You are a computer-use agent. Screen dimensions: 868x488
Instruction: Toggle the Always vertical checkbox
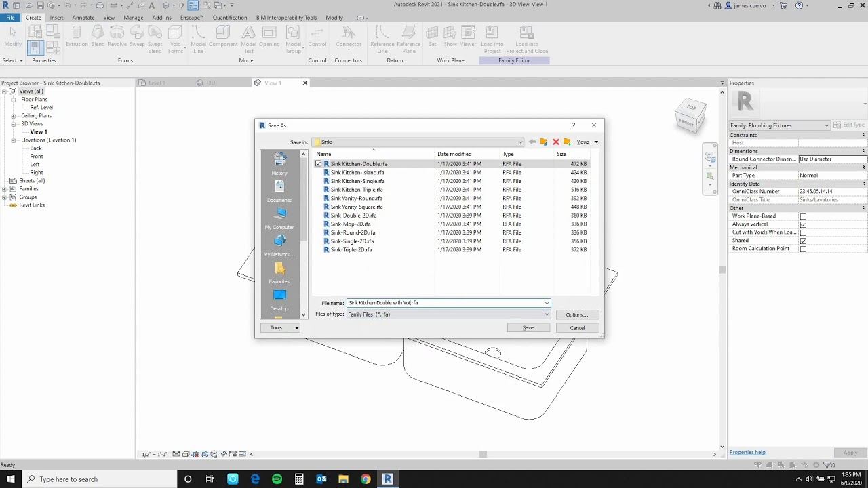[803, 224]
